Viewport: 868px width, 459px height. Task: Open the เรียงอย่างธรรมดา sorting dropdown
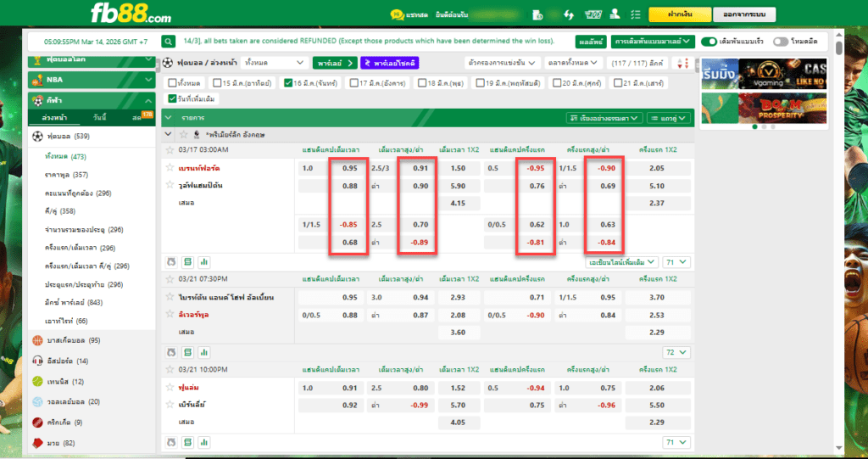(604, 118)
